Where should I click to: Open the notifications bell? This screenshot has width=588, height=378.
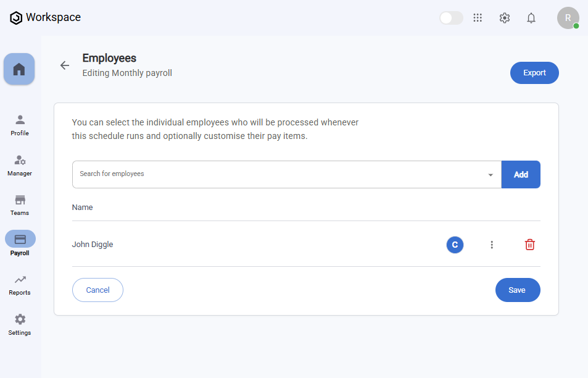point(531,18)
